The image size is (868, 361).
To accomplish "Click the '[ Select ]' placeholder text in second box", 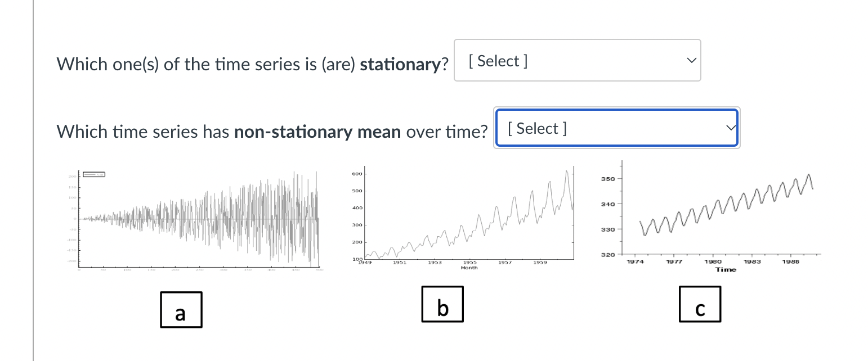I will (x=536, y=128).
